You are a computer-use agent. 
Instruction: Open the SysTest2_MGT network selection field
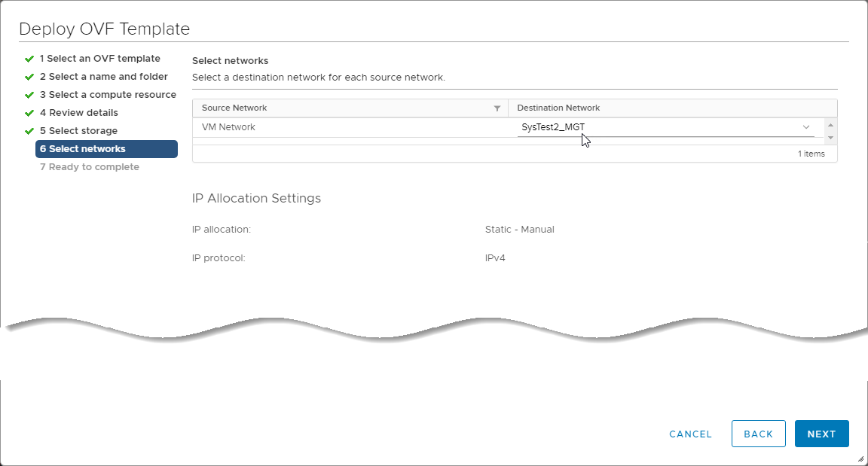pos(656,127)
